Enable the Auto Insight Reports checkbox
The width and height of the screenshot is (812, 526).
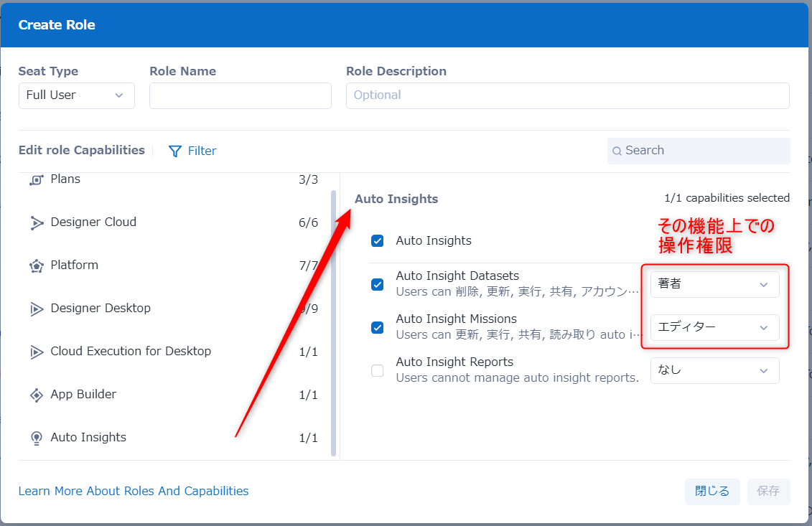coord(378,370)
